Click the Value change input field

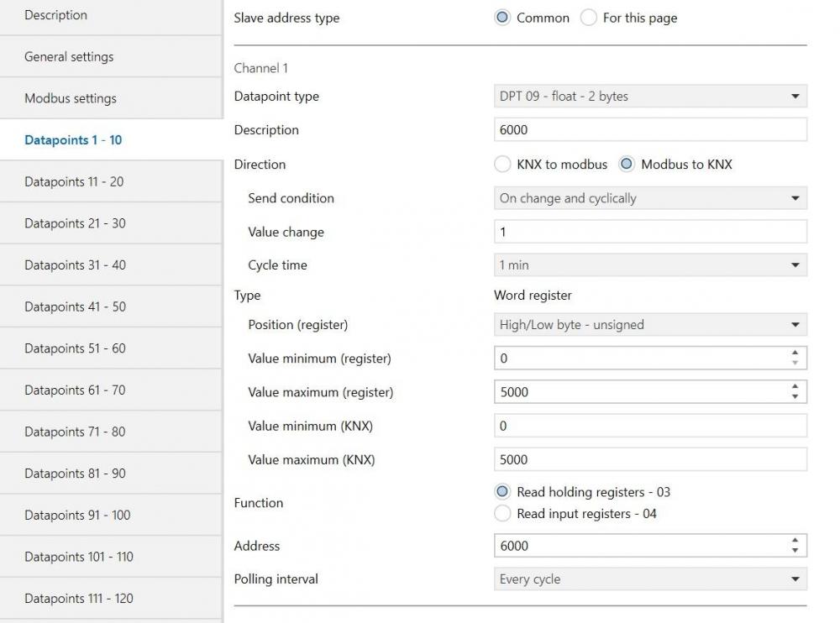649,232
